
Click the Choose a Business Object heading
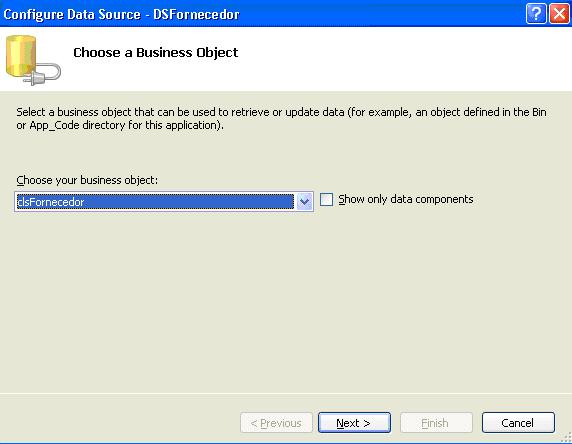point(155,53)
